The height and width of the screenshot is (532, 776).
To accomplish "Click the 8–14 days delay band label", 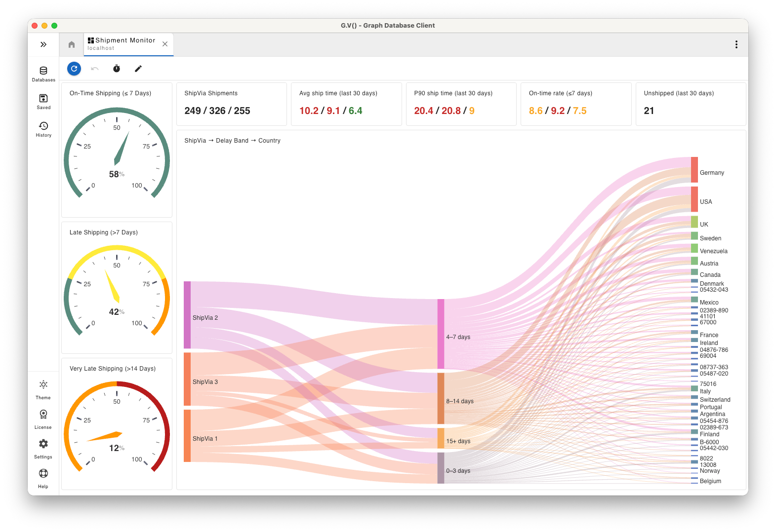I will point(460,401).
